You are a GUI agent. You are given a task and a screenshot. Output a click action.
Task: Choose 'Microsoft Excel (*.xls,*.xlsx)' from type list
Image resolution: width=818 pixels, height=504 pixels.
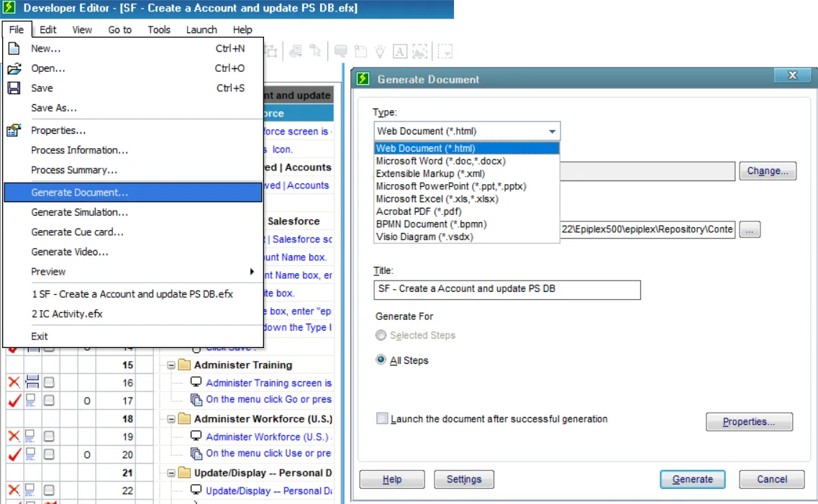[466, 198]
